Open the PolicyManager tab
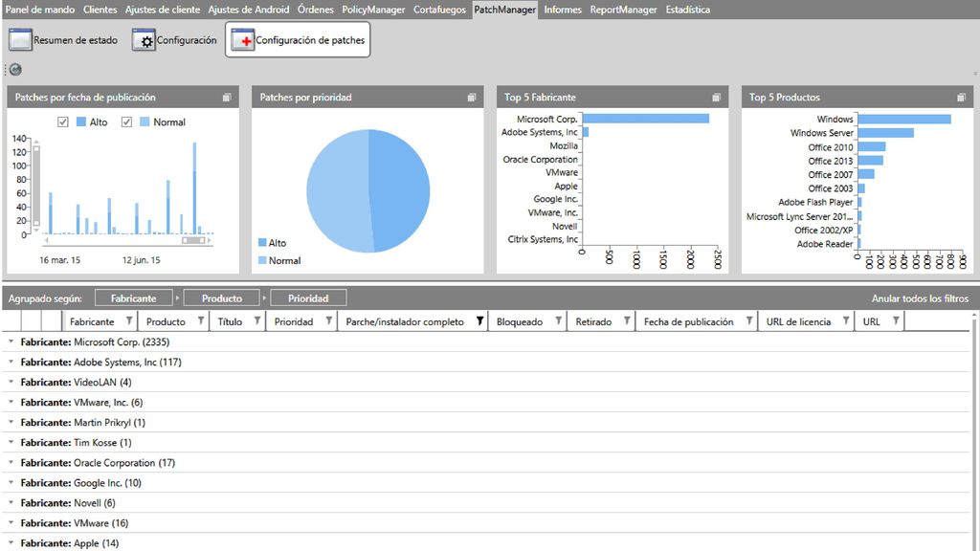Viewport: 980px width, 551px height. (373, 10)
